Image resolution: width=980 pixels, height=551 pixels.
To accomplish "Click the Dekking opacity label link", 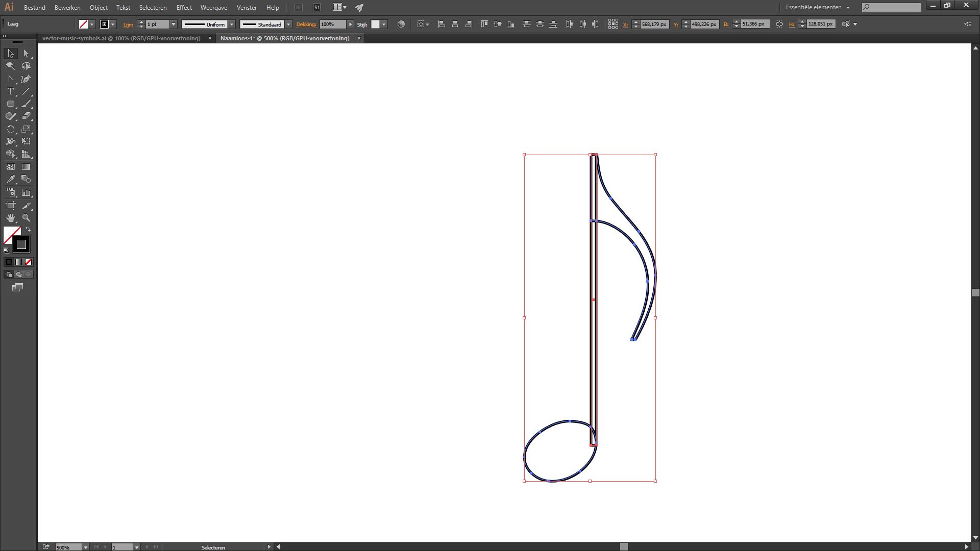I will [306, 24].
